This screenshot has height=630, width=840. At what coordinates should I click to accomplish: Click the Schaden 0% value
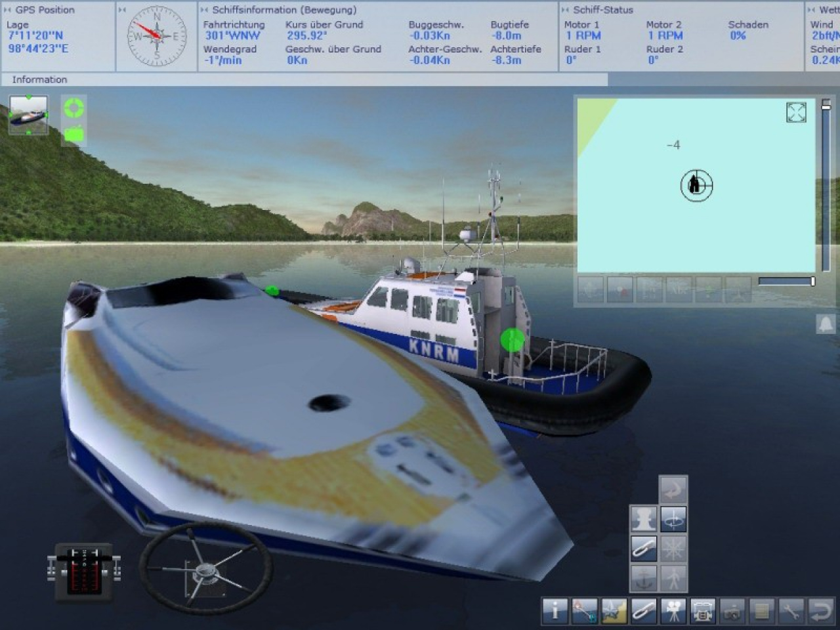click(738, 35)
